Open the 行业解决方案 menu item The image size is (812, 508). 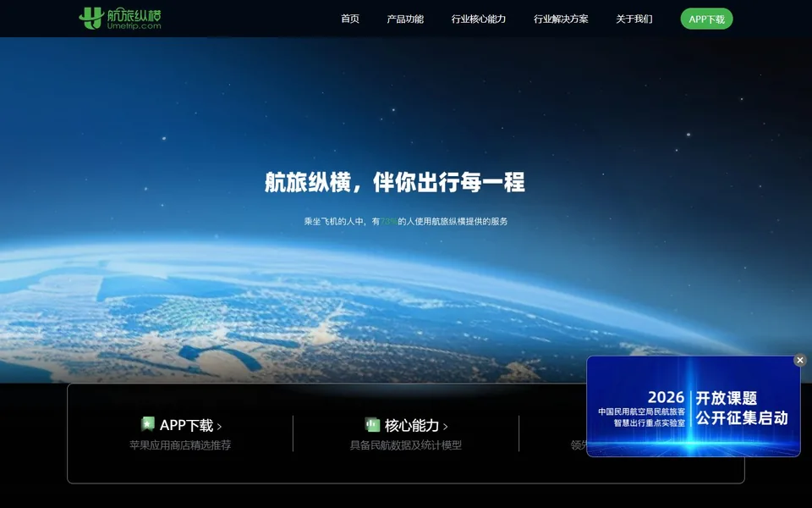(561, 19)
